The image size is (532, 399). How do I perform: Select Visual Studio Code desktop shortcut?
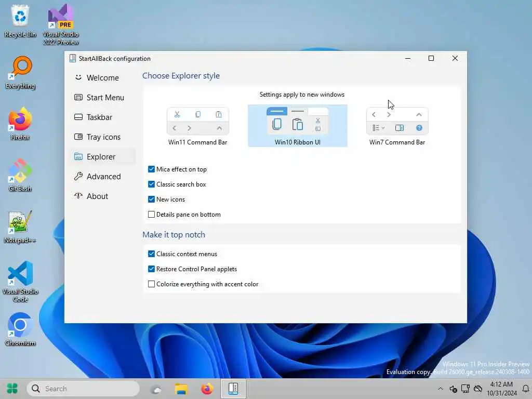[20, 282]
